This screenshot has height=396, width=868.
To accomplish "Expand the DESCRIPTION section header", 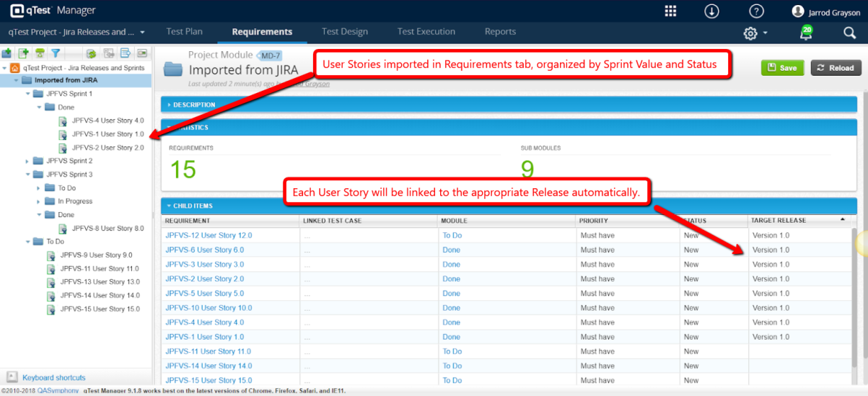I will tap(509, 105).
